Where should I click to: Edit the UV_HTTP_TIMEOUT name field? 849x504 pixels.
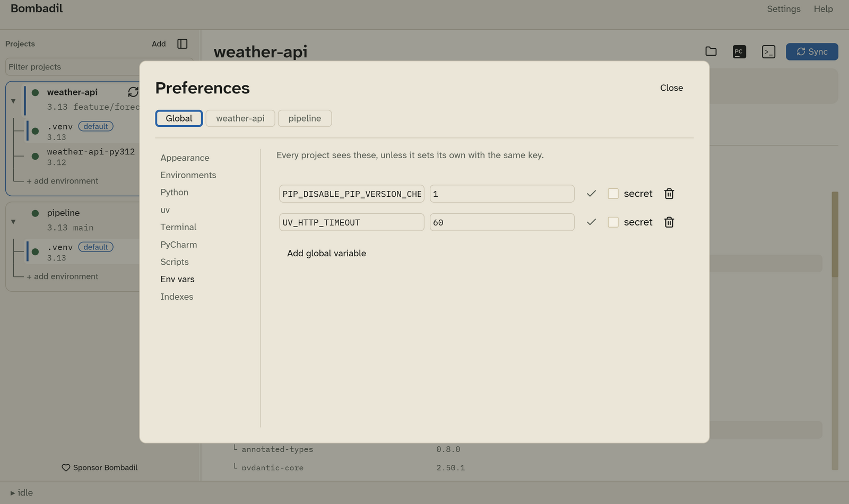point(352,222)
